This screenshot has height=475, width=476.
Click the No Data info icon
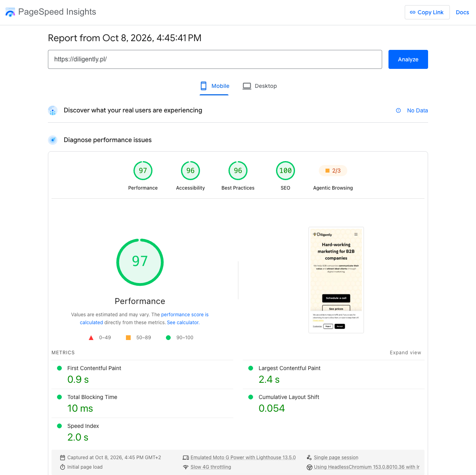click(x=398, y=110)
